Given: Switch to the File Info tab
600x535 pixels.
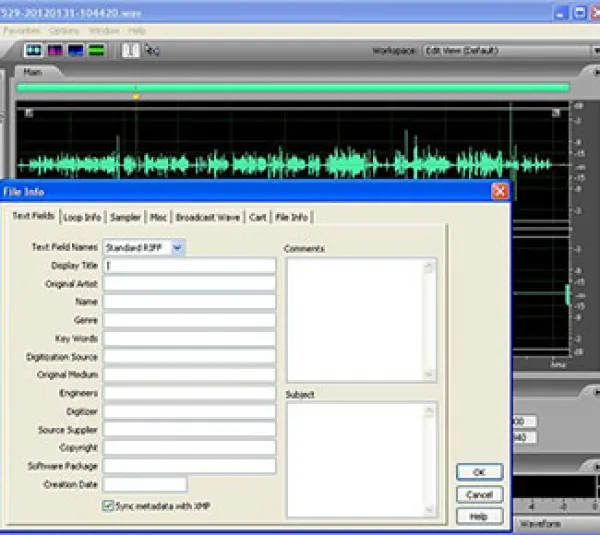Looking at the screenshot, I should [292, 217].
